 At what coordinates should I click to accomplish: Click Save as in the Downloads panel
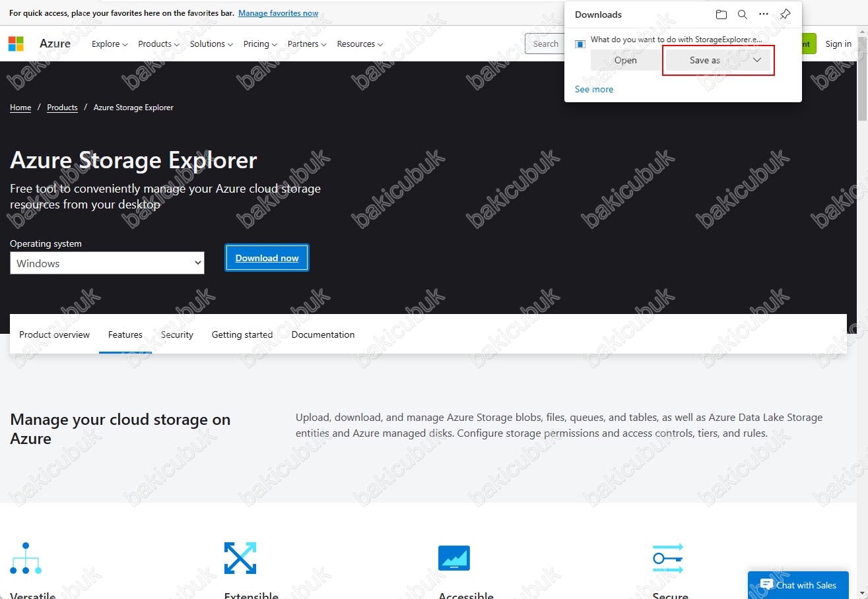click(x=704, y=60)
